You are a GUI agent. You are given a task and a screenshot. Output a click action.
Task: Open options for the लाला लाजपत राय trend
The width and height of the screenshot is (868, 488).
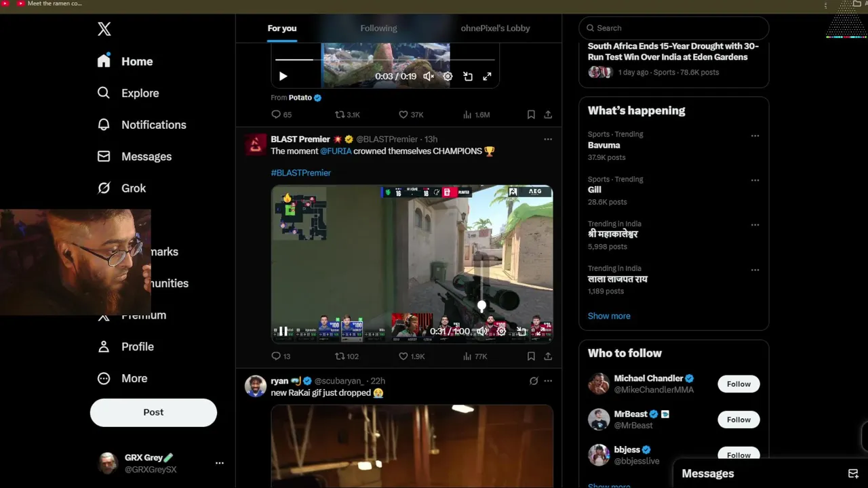[755, 270]
